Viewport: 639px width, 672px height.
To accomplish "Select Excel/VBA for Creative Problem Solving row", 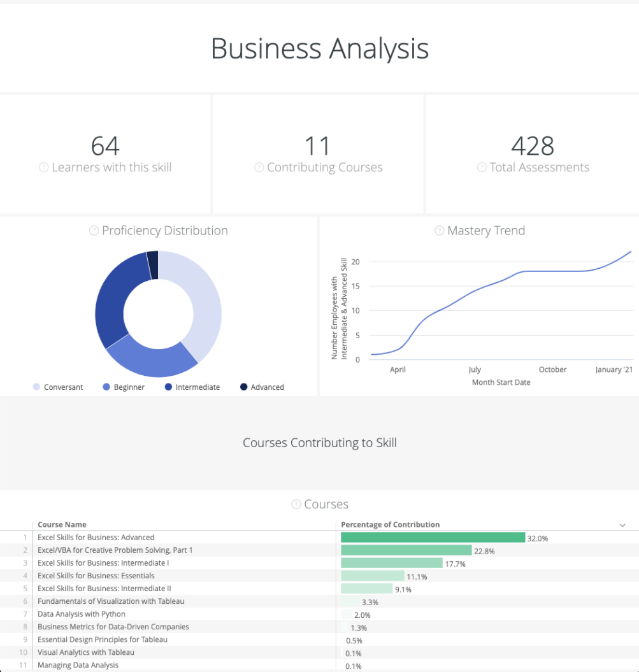I will (319, 550).
